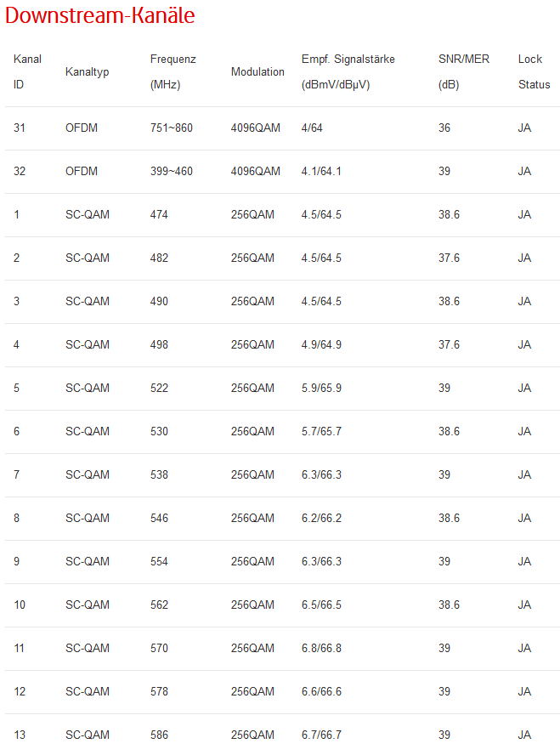This screenshot has height=755, width=560.
Task: Click the frequency value 751~860
Action: (171, 128)
